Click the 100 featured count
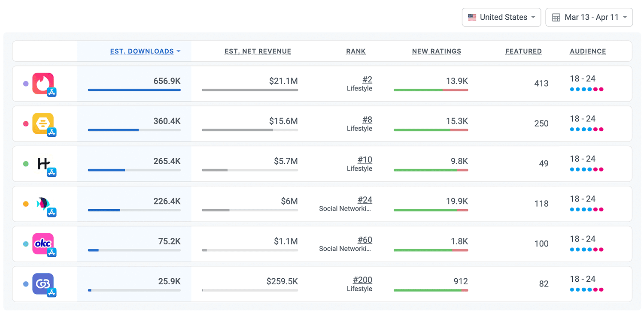644x313 pixels. pos(541,244)
